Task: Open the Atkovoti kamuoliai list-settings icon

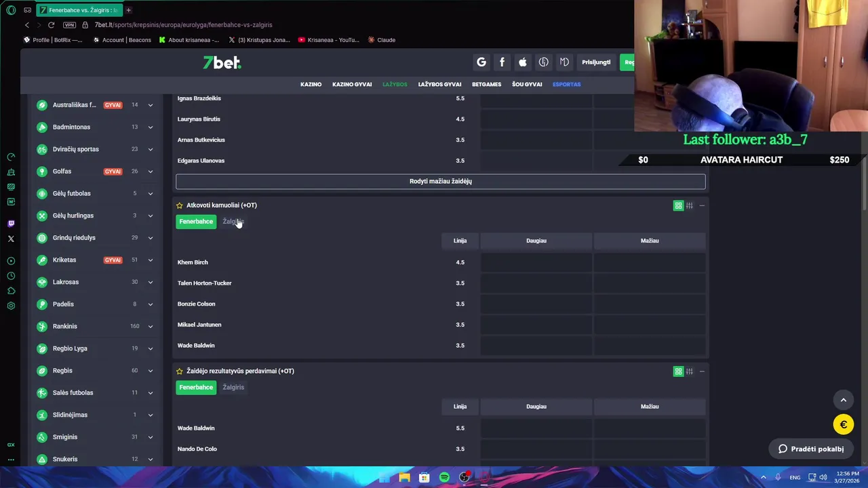Action: tap(690, 205)
